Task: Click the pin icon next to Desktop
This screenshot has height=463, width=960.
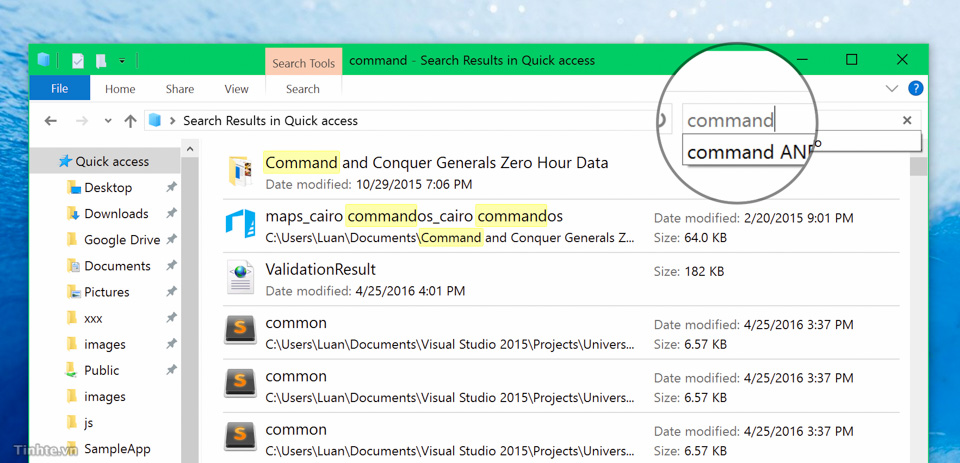Action: pyautogui.click(x=171, y=187)
